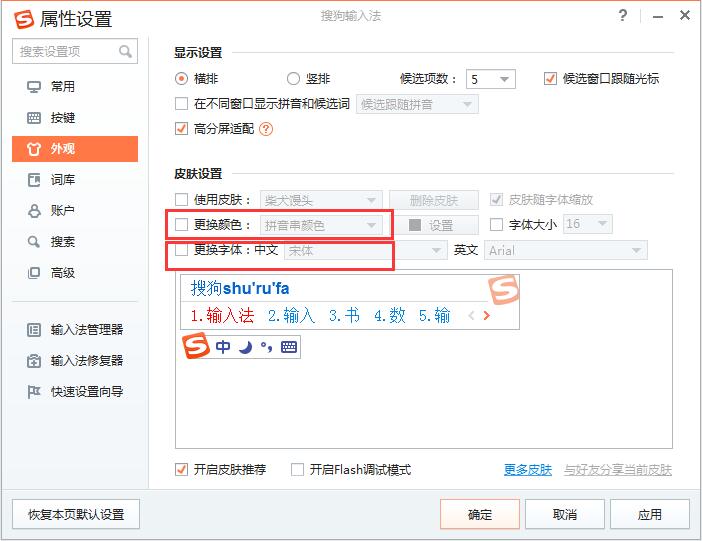Open the 搜索 search section
The height and width of the screenshot is (541, 702).
coord(75,242)
